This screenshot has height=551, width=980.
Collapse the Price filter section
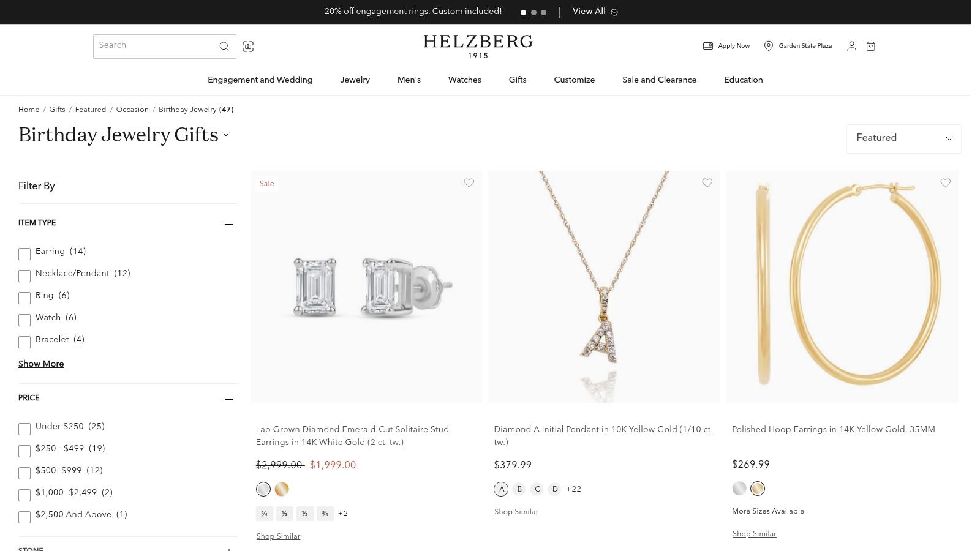pyautogui.click(x=229, y=399)
